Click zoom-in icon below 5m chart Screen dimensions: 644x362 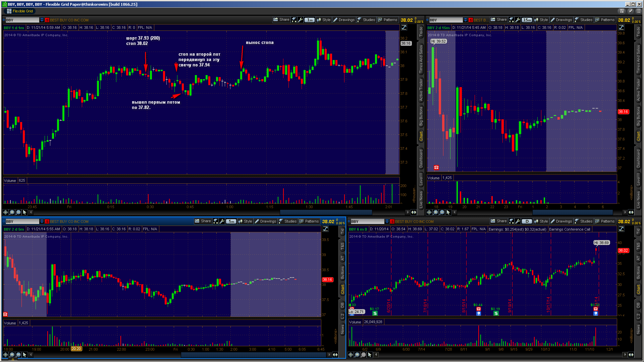tap(12, 355)
